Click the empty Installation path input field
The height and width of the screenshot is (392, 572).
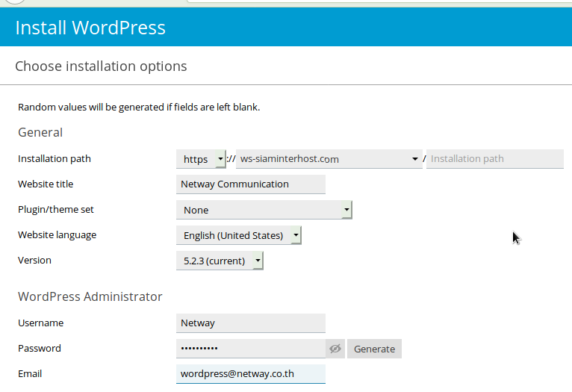coord(494,159)
